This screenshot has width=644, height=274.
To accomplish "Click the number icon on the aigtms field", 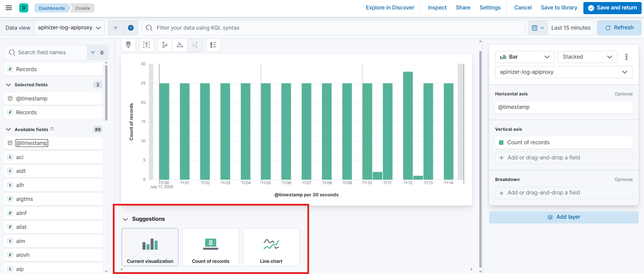I will click(x=10, y=199).
